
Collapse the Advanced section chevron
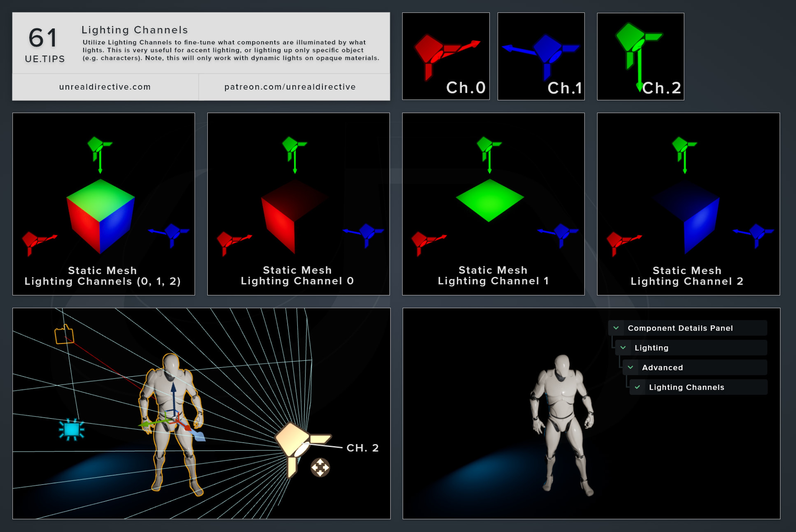click(x=630, y=367)
